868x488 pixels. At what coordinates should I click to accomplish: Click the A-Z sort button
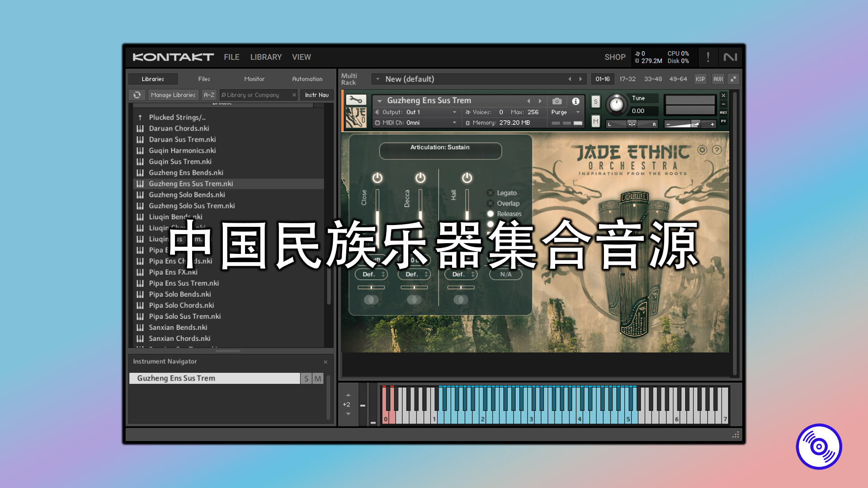(209, 95)
